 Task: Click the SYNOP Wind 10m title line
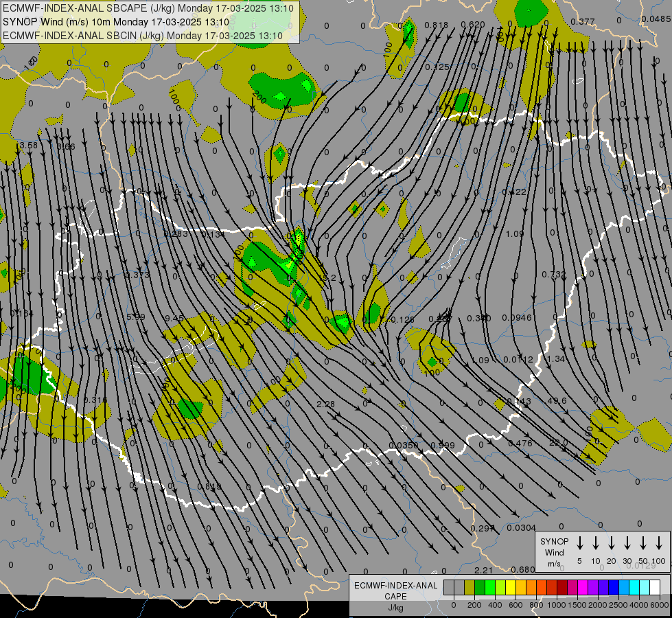116,22
